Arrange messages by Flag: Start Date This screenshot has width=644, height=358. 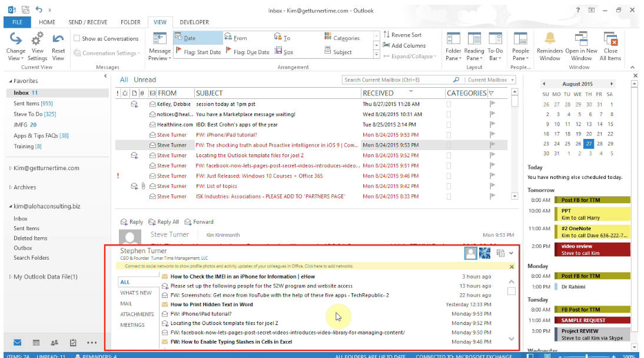tap(198, 52)
